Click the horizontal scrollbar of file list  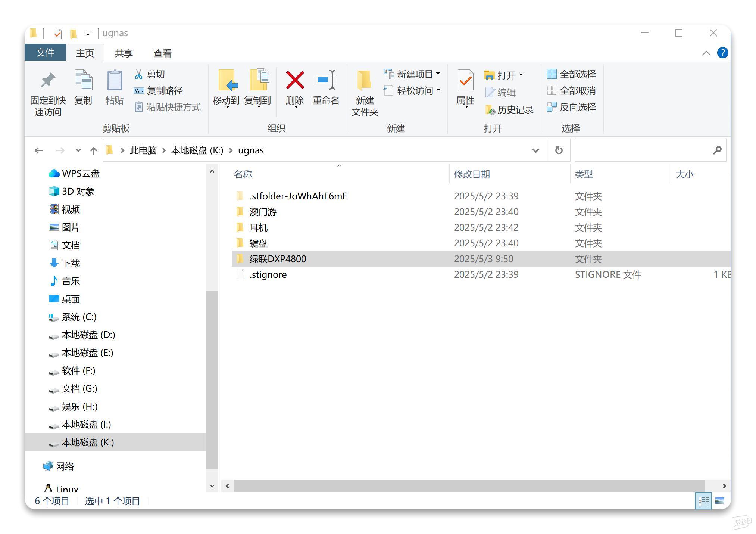tap(469, 486)
